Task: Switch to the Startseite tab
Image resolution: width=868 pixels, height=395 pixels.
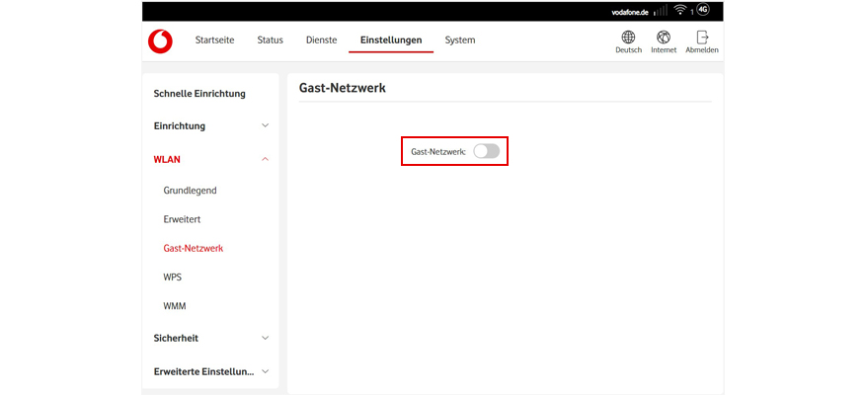Action: pyautogui.click(x=214, y=40)
